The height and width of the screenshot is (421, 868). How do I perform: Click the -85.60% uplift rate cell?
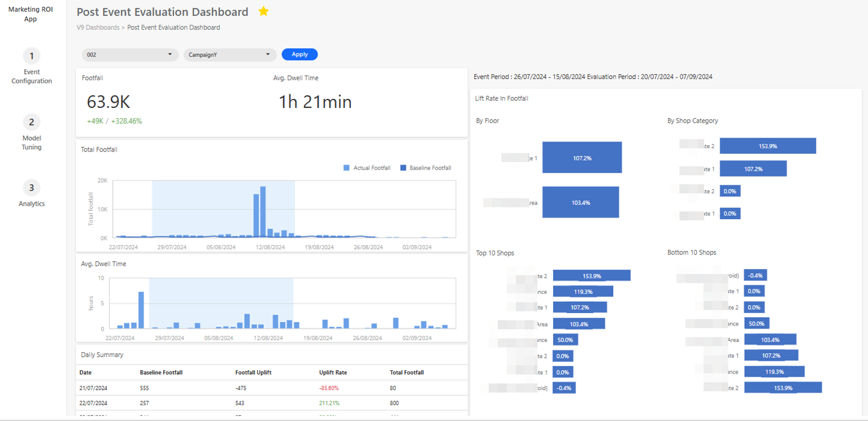[329, 388]
